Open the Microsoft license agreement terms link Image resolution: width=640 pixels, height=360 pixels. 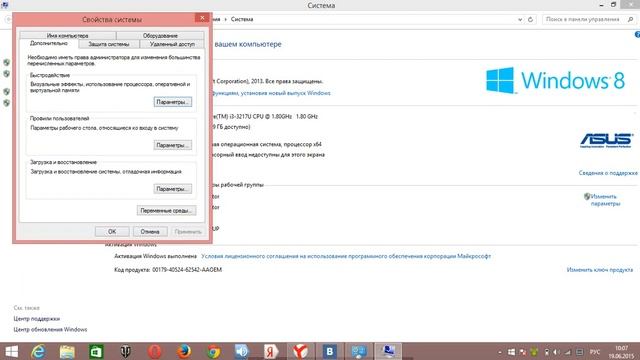[346, 256]
